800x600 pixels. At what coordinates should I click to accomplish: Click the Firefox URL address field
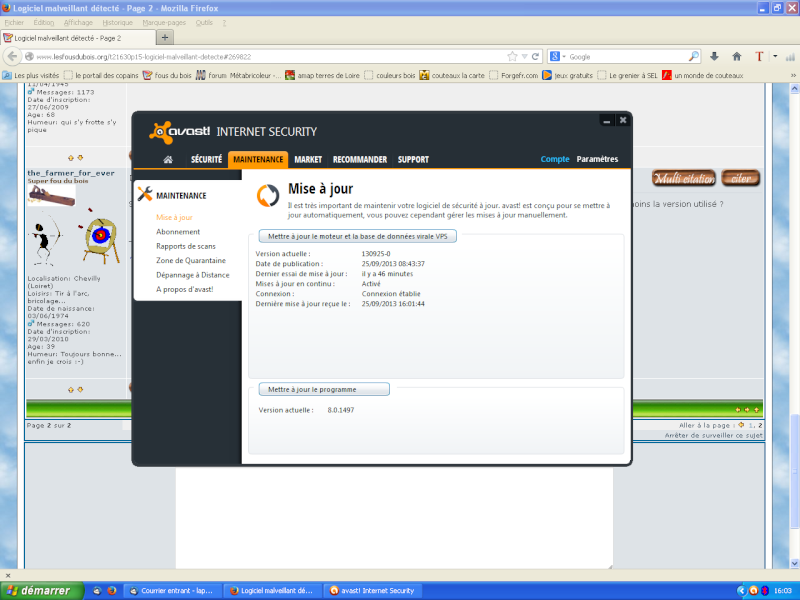click(x=270, y=57)
